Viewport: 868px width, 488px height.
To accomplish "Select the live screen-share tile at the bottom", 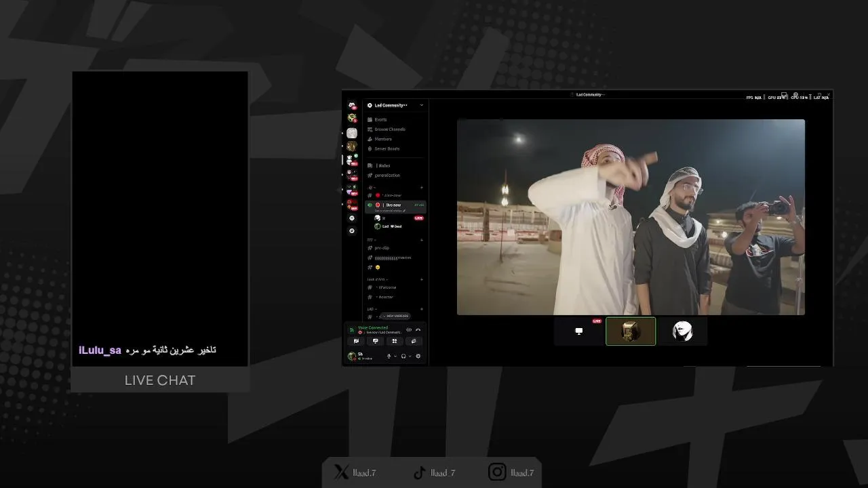I will click(x=579, y=331).
